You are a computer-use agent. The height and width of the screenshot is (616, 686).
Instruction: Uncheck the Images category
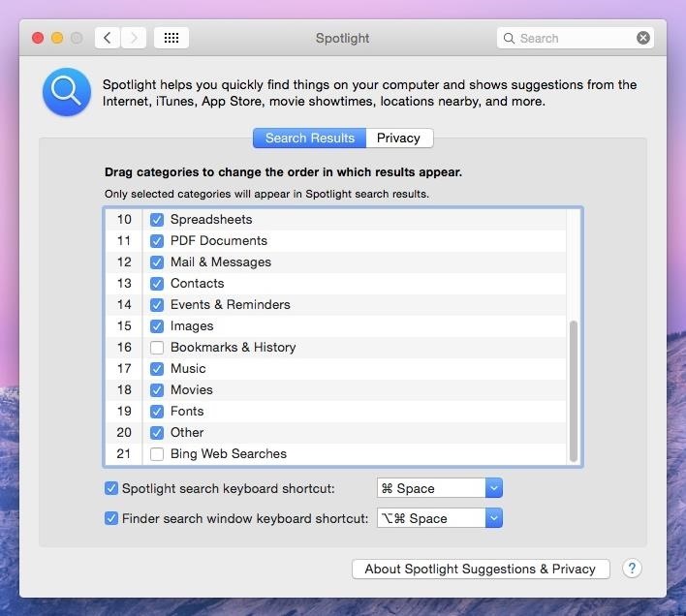157,326
